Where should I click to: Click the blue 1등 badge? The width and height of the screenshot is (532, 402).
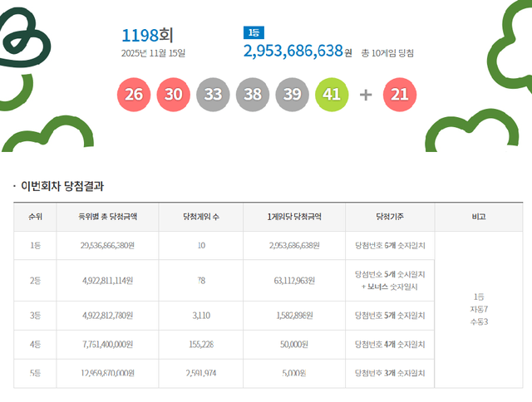pos(253,32)
